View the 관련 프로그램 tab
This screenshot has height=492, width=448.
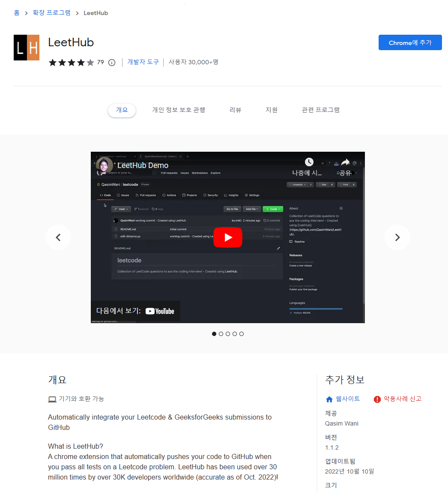tap(320, 110)
